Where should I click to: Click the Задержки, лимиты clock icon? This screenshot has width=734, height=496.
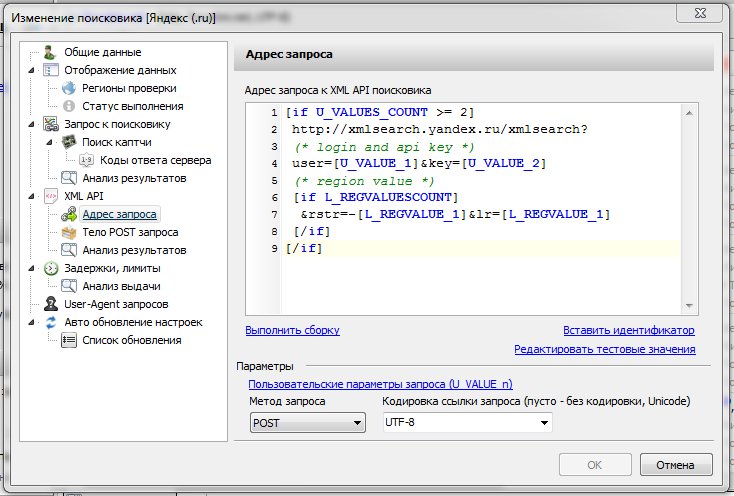(x=51, y=268)
